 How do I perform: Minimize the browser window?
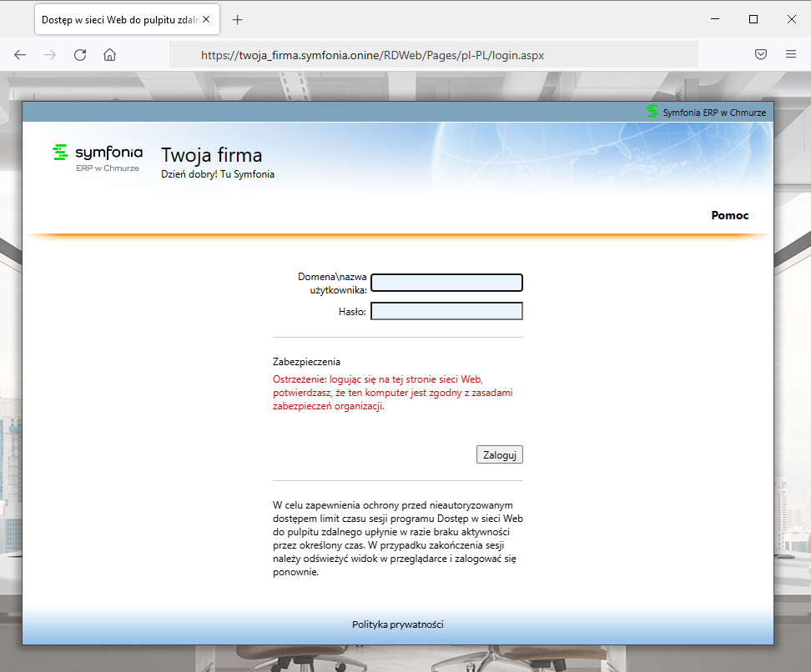(715, 19)
